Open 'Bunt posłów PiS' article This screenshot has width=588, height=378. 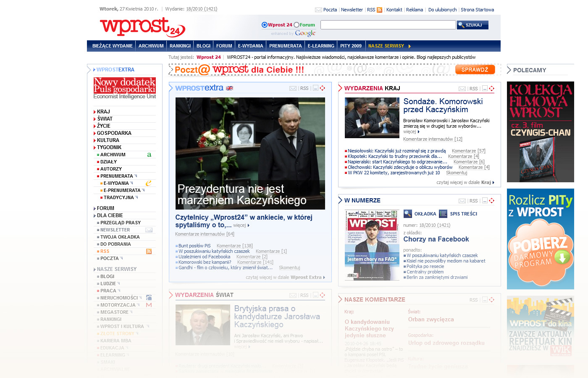click(x=194, y=246)
